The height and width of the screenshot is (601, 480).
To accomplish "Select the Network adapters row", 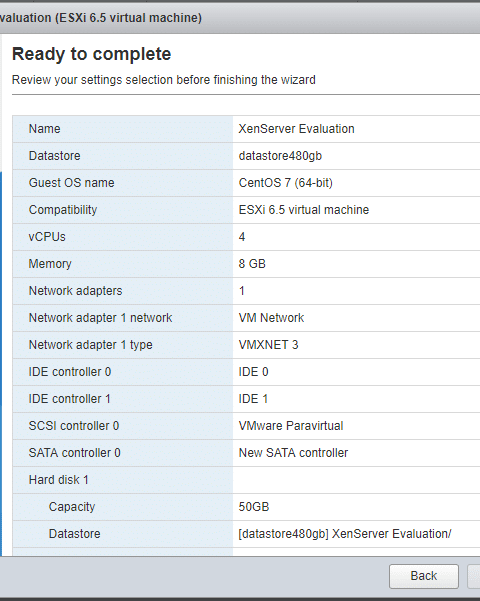I will [246, 291].
